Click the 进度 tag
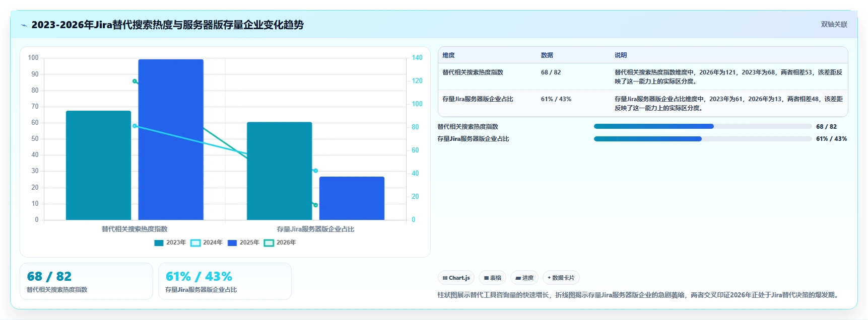The image size is (868, 320). point(524,278)
